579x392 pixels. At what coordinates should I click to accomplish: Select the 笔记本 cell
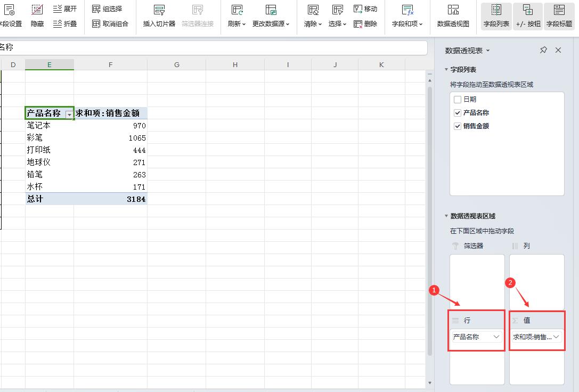tap(50, 125)
